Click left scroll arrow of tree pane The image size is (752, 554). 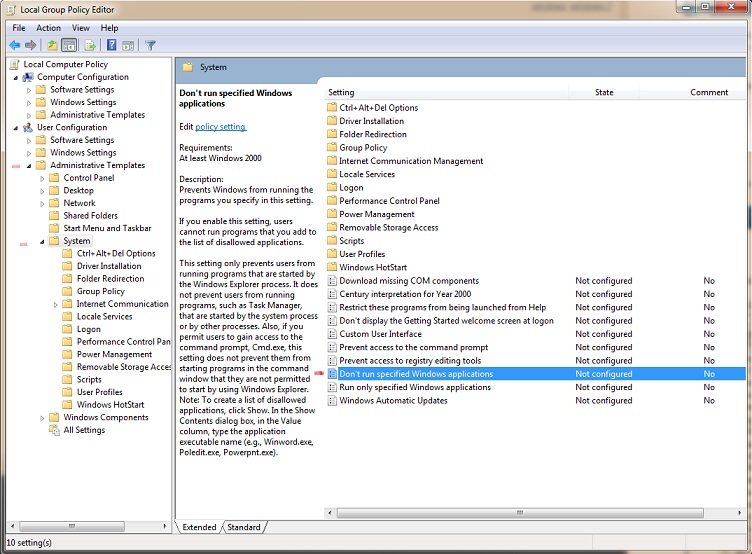(12, 526)
